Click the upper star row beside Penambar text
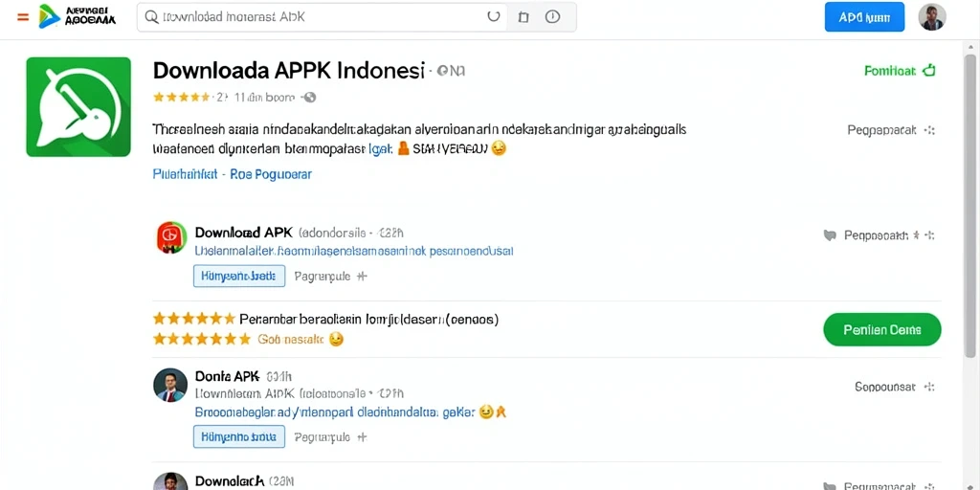This screenshot has width=980, height=490. click(193, 319)
